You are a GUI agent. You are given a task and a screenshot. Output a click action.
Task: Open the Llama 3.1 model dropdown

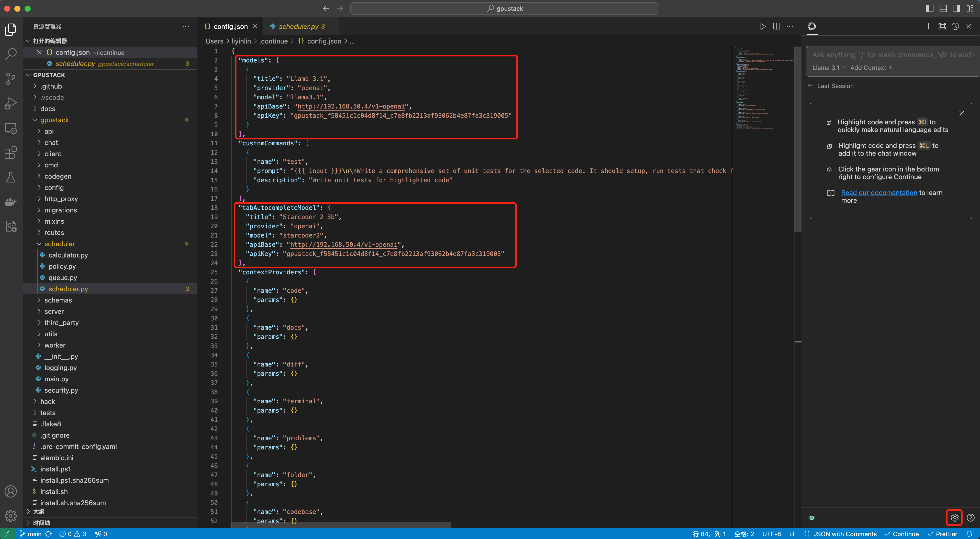click(x=828, y=68)
